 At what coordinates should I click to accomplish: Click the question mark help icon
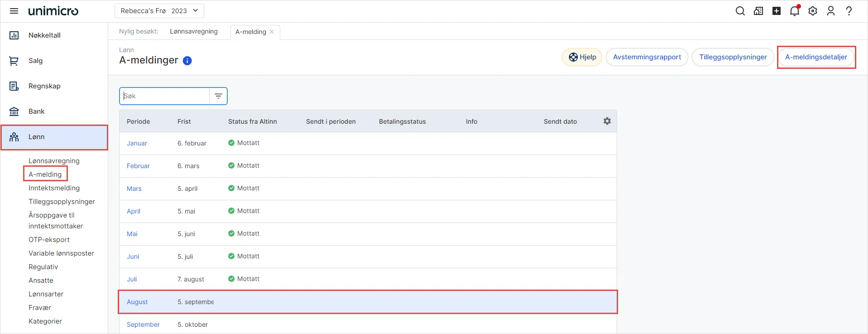849,11
